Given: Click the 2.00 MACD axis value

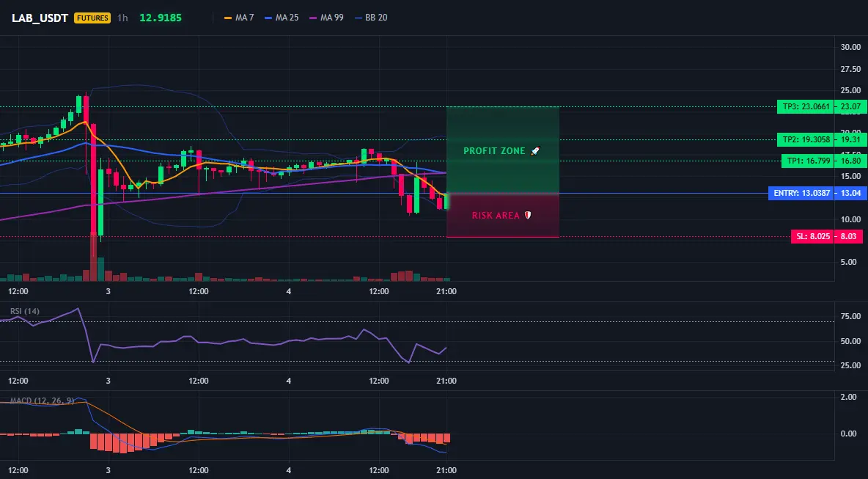Looking at the screenshot, I should [849, 397].
